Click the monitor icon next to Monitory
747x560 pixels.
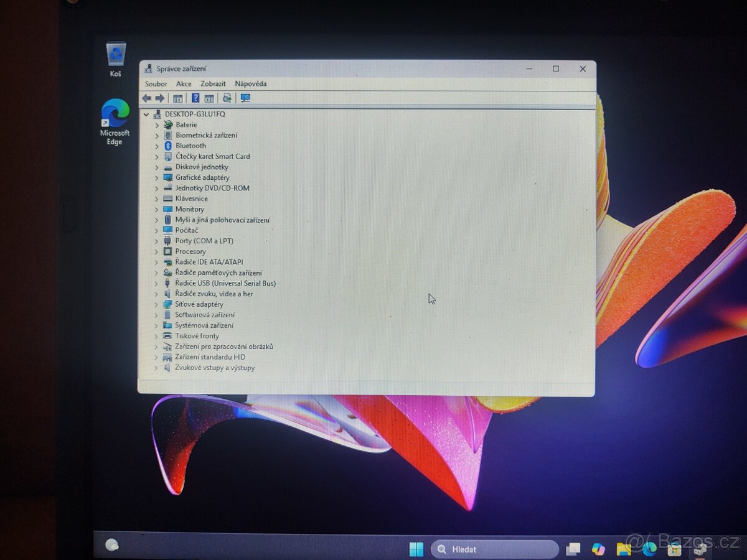point(168,209)
